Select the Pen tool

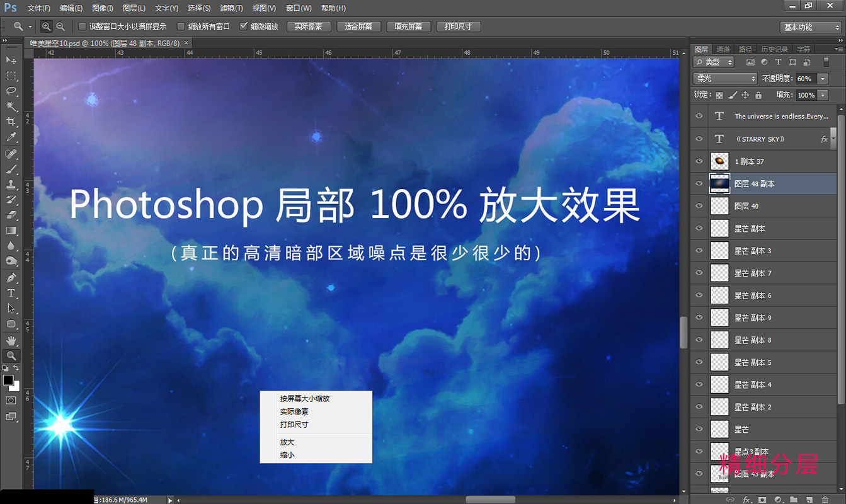pos(11,278)
